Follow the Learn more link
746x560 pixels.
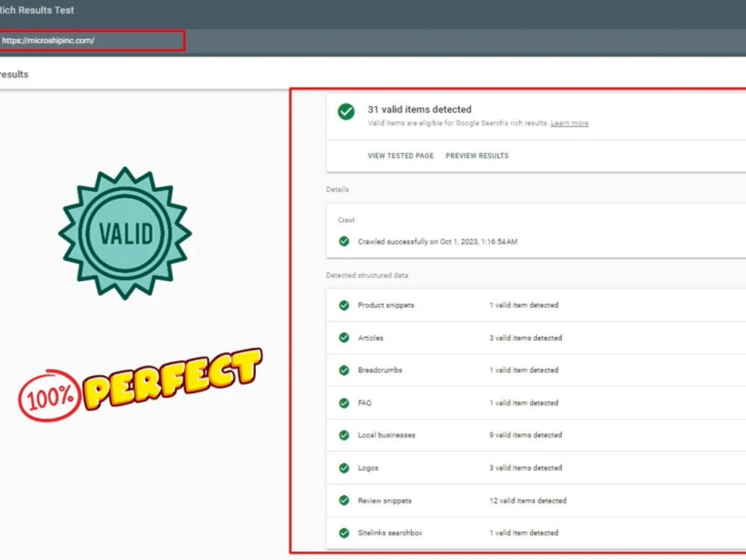coord(569,123)
